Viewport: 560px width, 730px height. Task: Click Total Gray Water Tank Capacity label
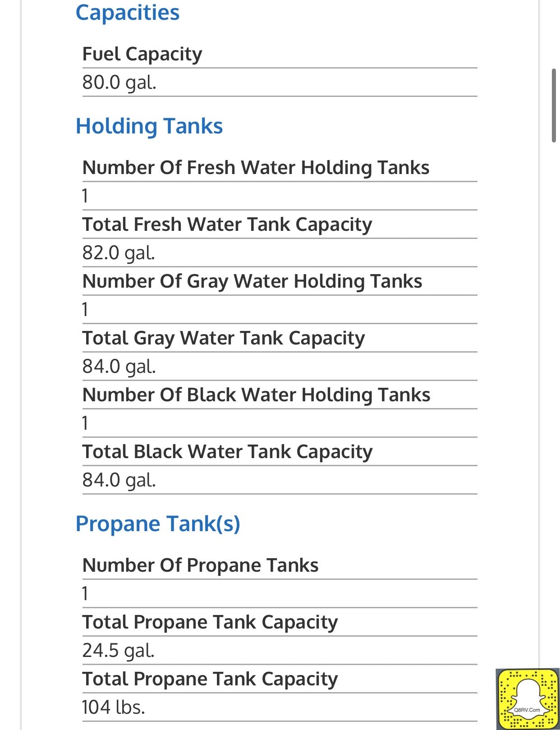coord(224,338)
